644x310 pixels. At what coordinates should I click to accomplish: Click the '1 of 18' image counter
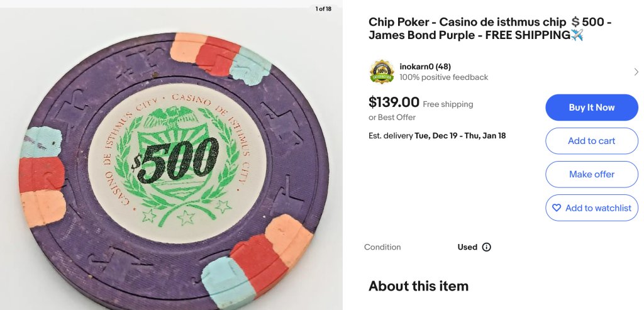coord(323,9)
